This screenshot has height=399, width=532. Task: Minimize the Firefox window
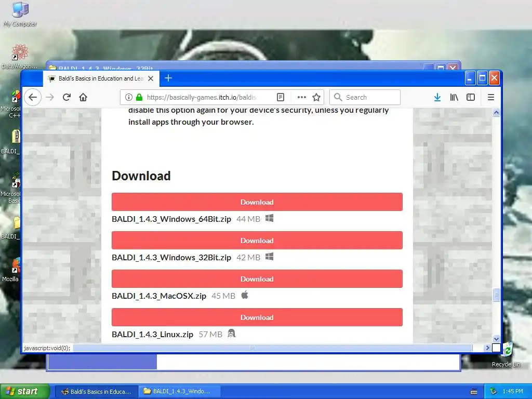[x=470, y=78]
